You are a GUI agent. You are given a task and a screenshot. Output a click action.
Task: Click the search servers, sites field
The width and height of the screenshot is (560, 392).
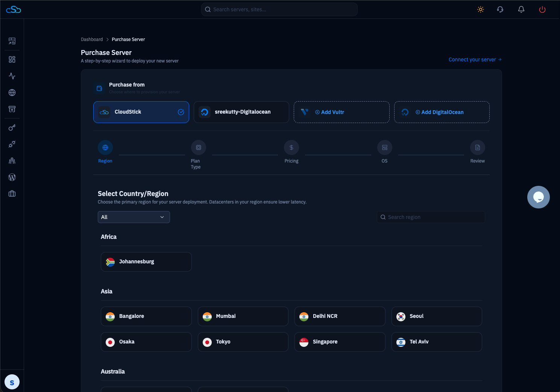(279, 9)
